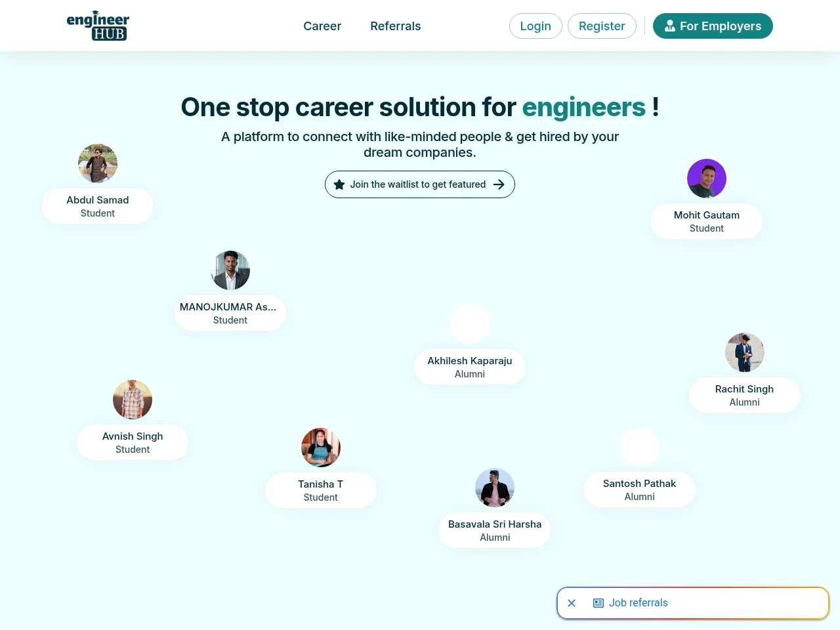
Task: Select Abdul Samad's profile photo
Action: point(98,163)
